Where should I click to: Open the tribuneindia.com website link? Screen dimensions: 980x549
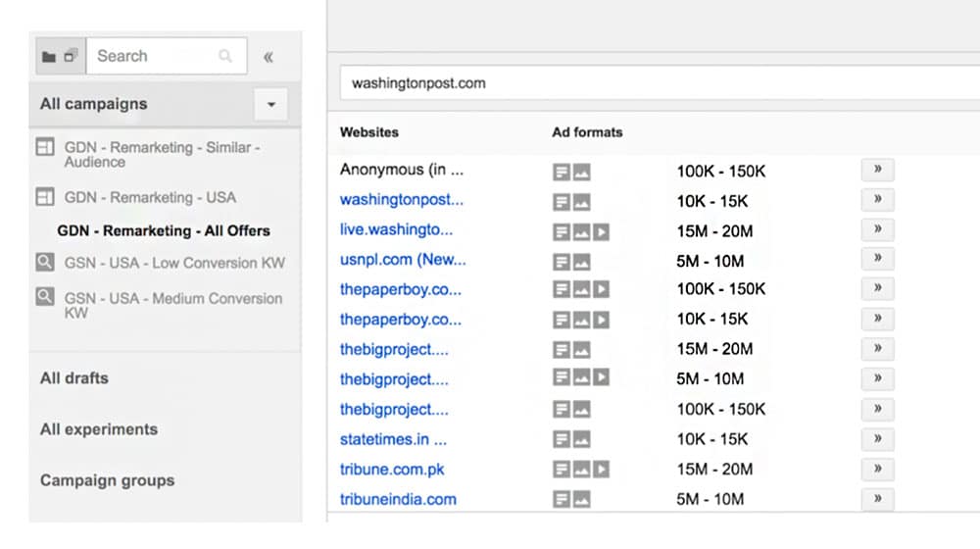tap(398, 500)
